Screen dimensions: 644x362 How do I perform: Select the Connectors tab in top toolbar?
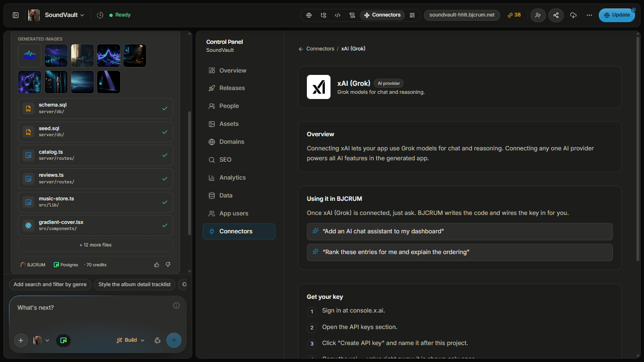coord(382,15)
